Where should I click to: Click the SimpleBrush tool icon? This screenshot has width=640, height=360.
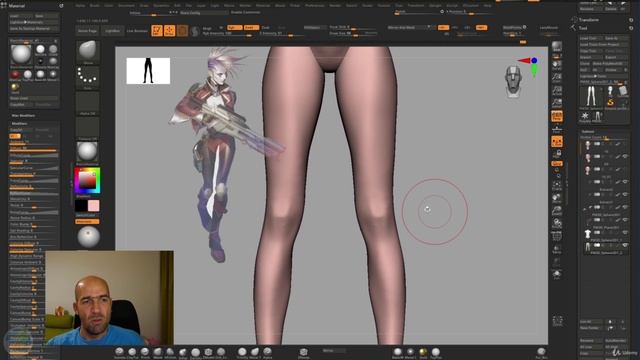click(x=610, y=102)
